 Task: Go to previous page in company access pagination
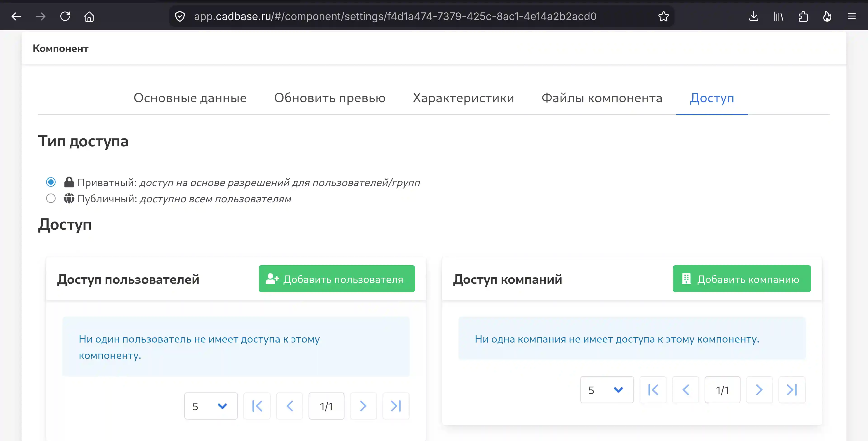click(686, 390)
